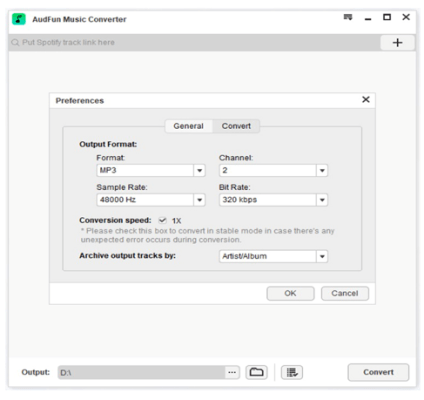Open converted history list icon
Viewport: 424px width, 400px height.
click(292, 372)
